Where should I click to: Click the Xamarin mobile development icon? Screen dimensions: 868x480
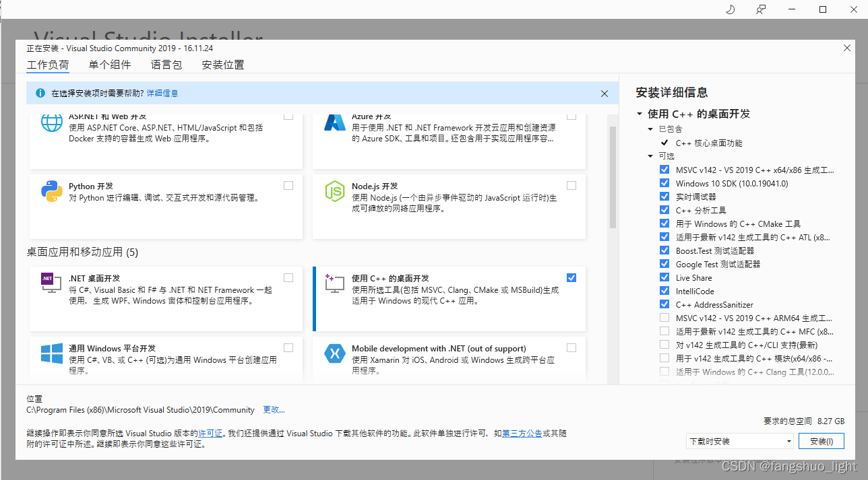point(335,353)
